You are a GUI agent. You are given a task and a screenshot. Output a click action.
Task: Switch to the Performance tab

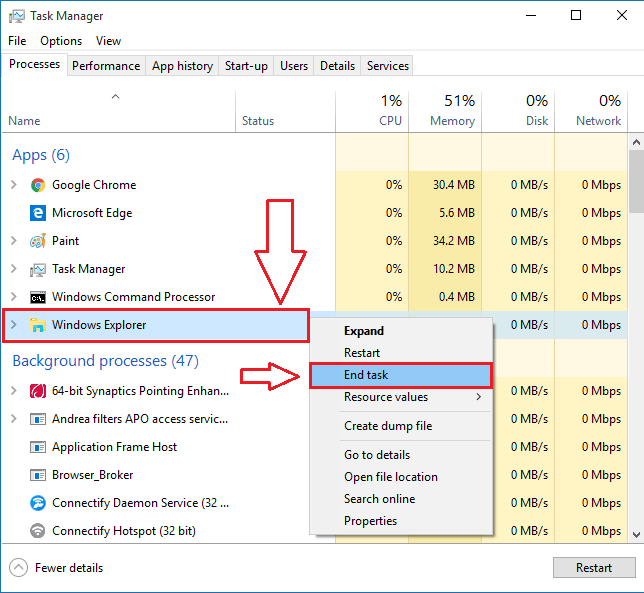coord(106,66)
